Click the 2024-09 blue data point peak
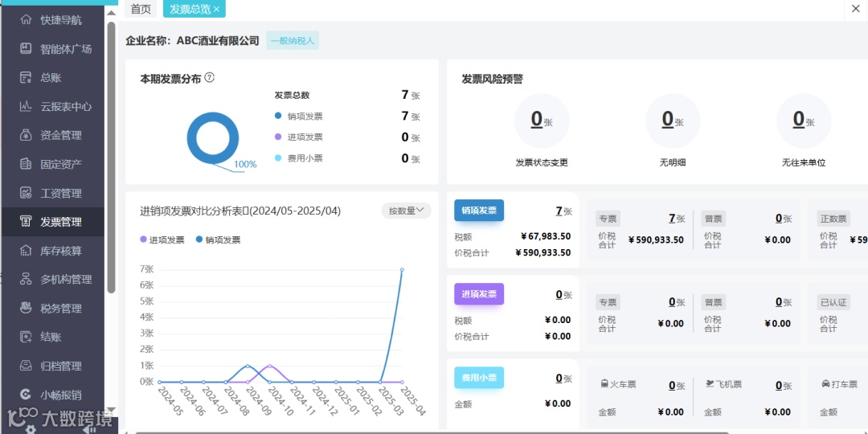Viewport: 868px width, 434px height. (248, 366)
